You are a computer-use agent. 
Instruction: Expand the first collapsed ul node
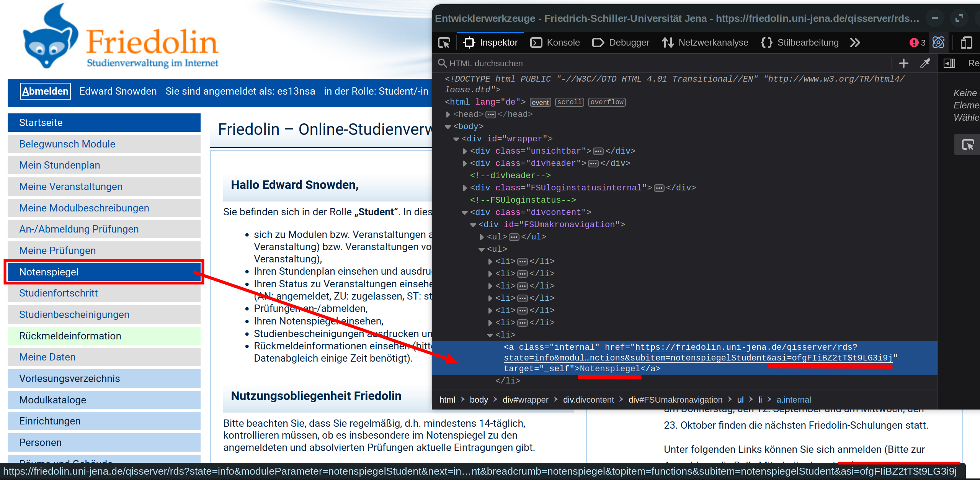tap(482, 237)
